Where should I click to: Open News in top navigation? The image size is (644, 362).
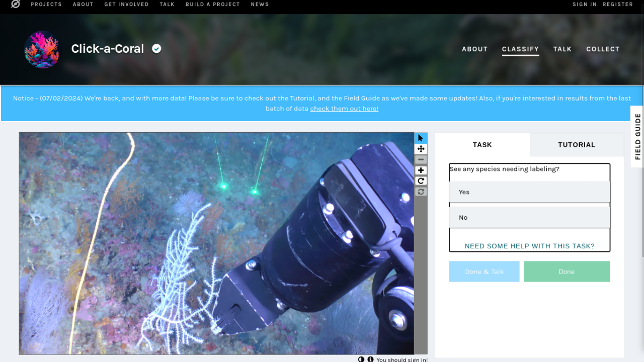260,4
